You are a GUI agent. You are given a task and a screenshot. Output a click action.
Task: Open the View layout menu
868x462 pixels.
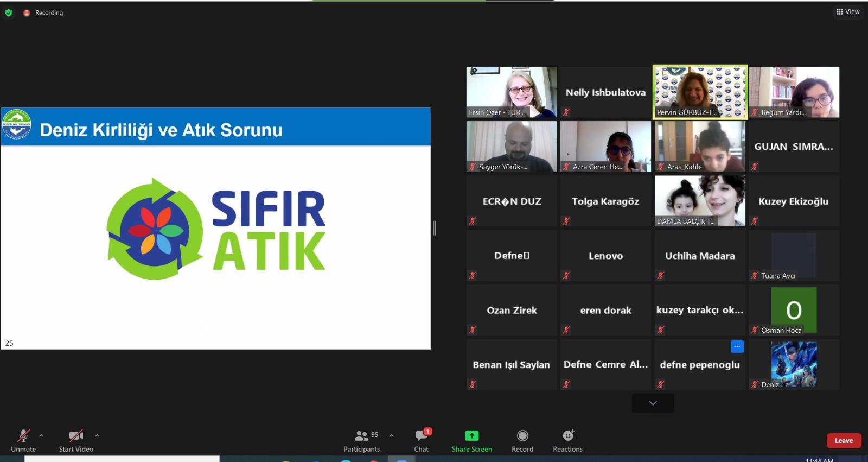847,11
